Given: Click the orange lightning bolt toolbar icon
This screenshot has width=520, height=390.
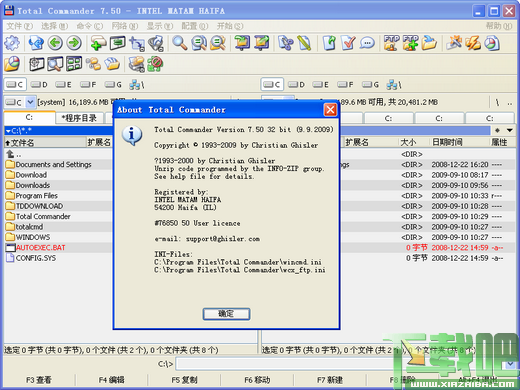Looking at the screenshot, I should [x=473, y=43].
